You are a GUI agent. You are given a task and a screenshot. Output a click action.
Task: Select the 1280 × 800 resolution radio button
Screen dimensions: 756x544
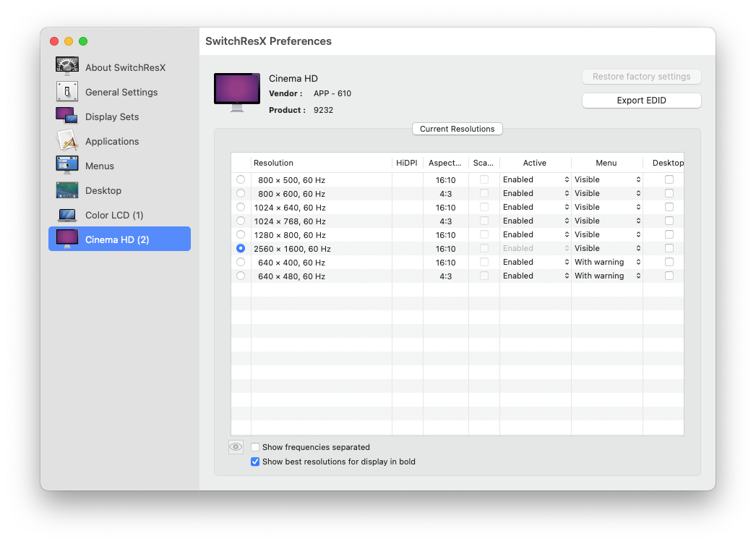(x=241, y=234)
